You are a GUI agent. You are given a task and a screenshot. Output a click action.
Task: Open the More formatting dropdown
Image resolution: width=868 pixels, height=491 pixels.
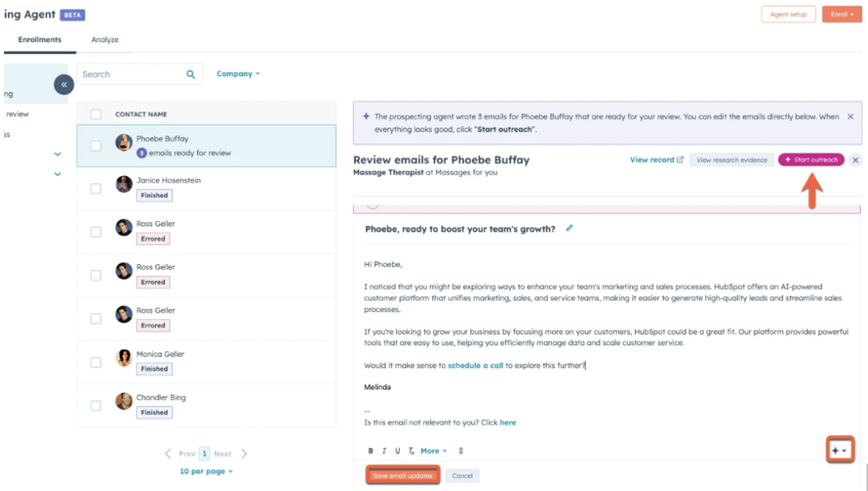coord(433,451)
